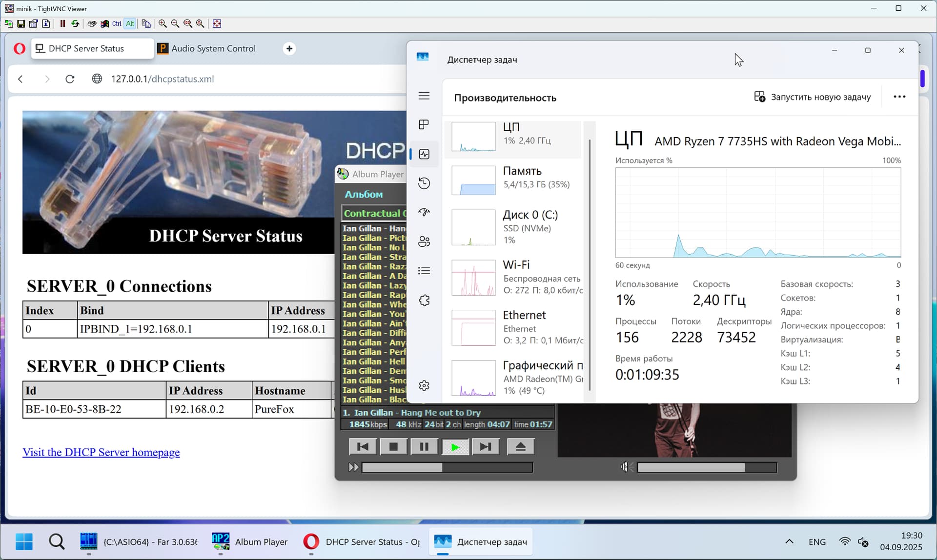Click the Run new task button
937x560 pixels.
(812, 97)
